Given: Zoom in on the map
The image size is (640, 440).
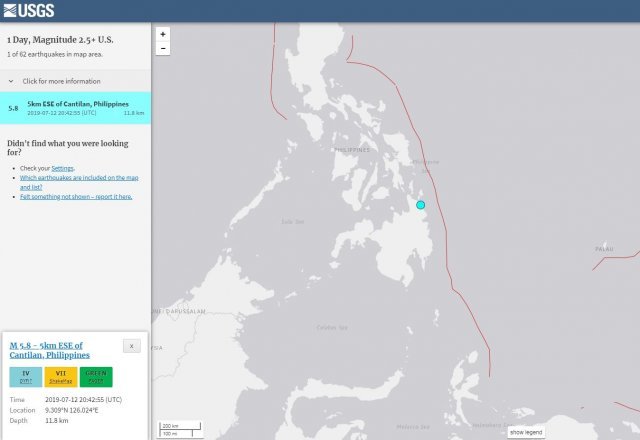Looking at the screenshot, I should 163,33.
